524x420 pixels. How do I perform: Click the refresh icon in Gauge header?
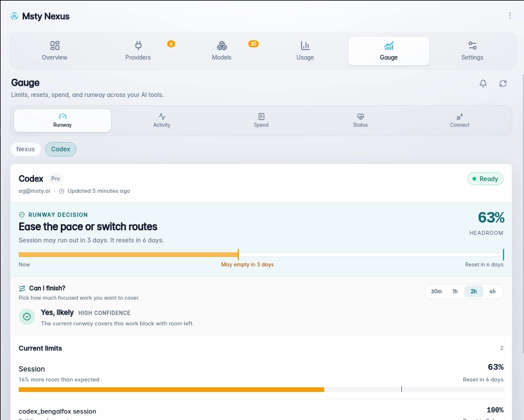(503, 84)
